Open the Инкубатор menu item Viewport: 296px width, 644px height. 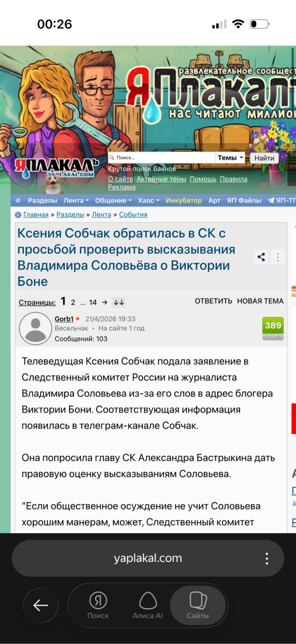coord(184,200)
